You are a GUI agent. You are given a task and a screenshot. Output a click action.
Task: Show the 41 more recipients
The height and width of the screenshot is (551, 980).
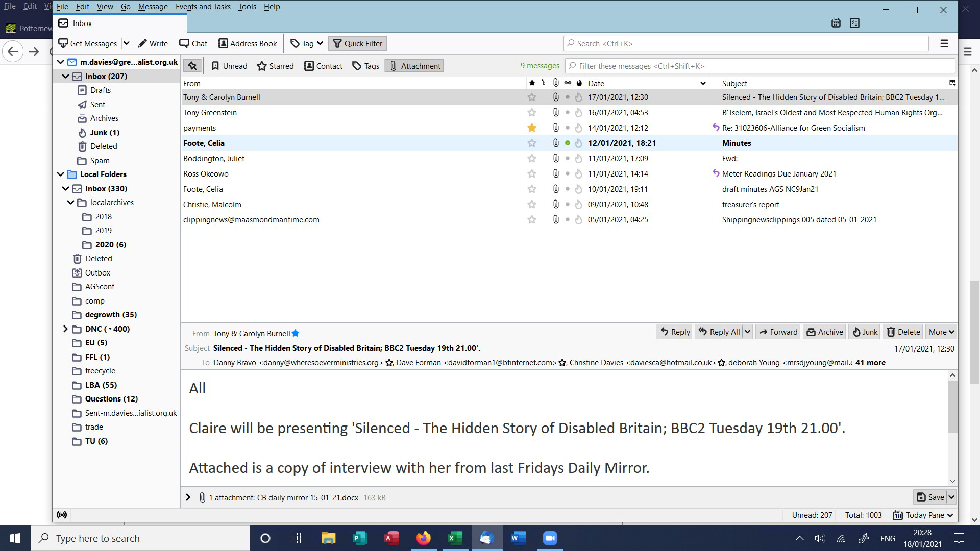[x=870, y=363]
